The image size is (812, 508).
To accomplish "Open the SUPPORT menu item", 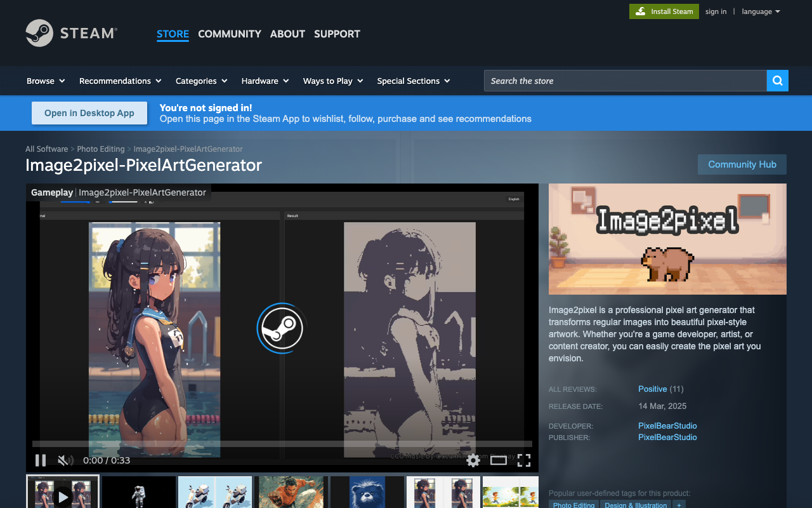I will 337,34.
